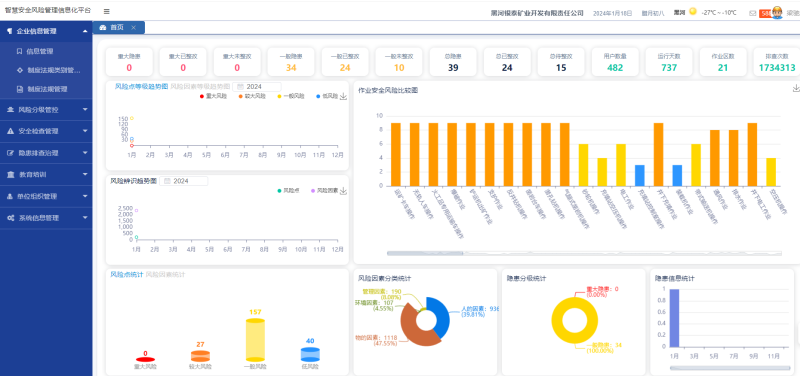Click the yellow 一般风险 157 cylinder
The image size is (800, 376).
tap(255, 339)
